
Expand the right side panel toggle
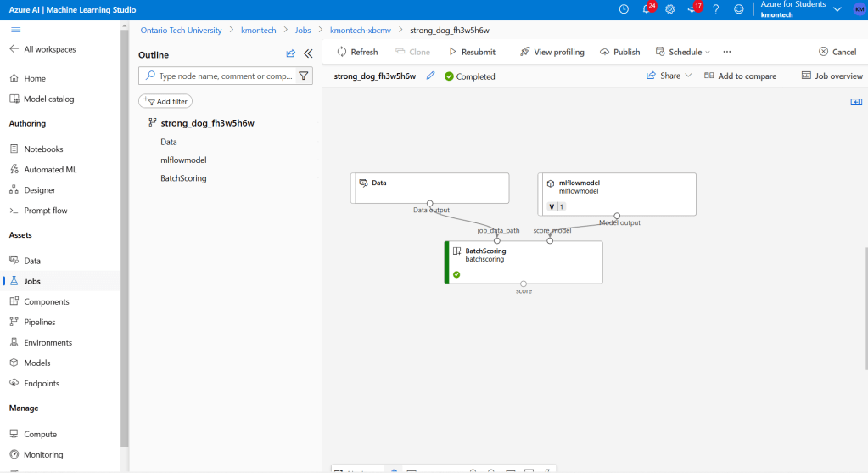coord(856,102)
